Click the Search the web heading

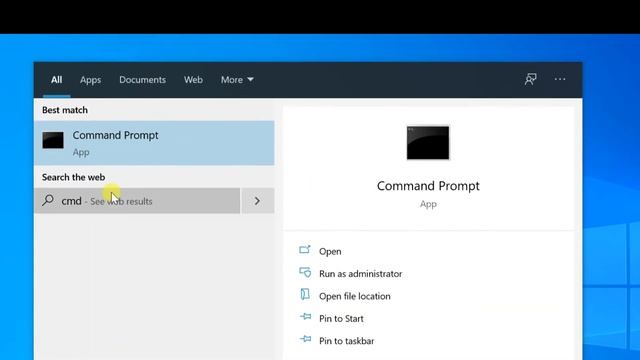coord(73,177)
